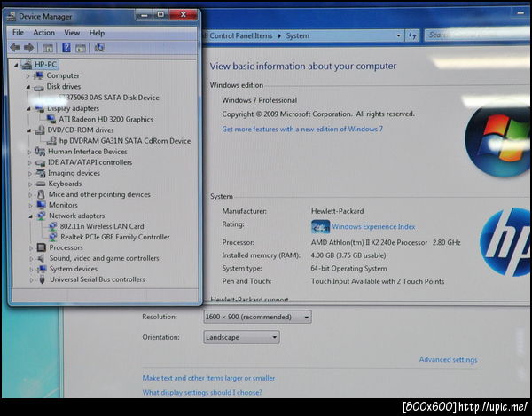Click the DVD/CD-ROM drives category icon
This screenshot has height=416, width=532.
click(40, 130)
